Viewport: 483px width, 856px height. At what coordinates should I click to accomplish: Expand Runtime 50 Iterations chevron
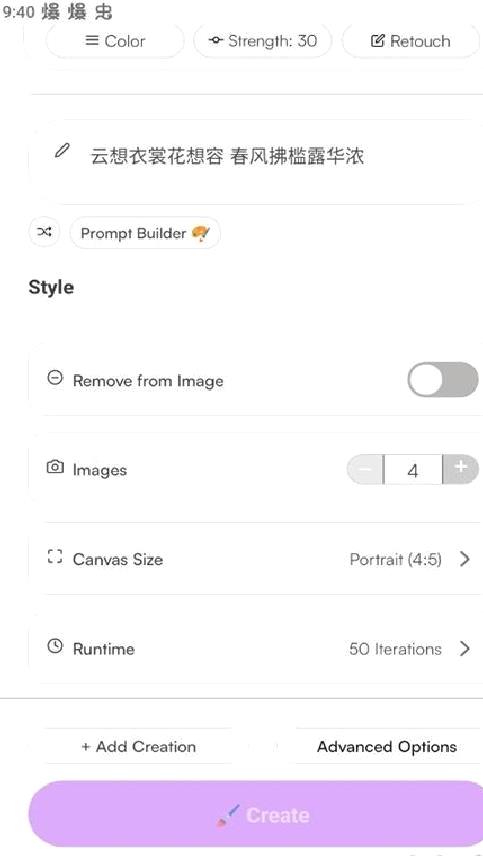click(x=464, y=649)
